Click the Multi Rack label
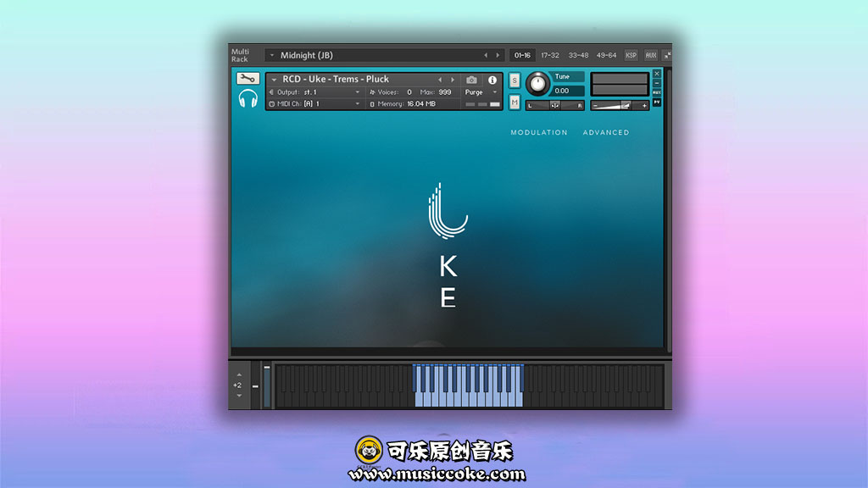Viewport: 868px width, 488px height. point(240,55)
